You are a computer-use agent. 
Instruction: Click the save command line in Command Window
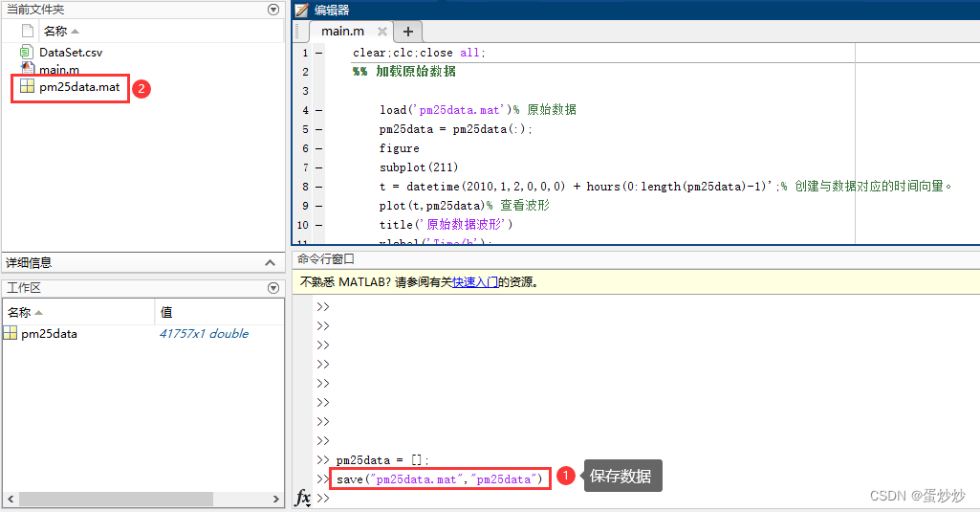440,479
